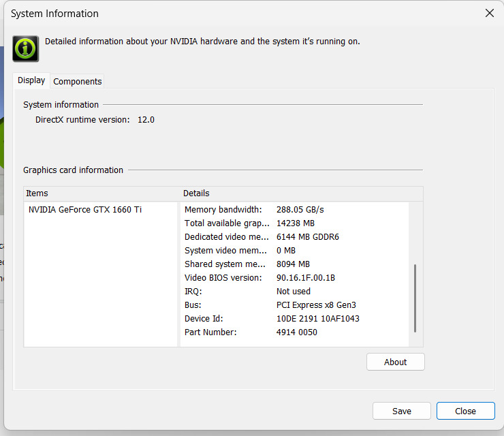
Task: Click the About button
Action: tap(395, 362)
